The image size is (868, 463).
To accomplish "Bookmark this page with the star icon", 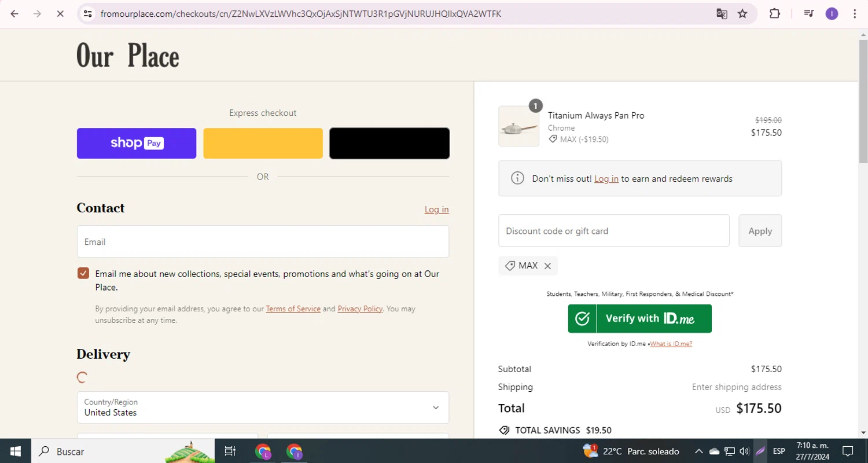I will coord(742,13).
